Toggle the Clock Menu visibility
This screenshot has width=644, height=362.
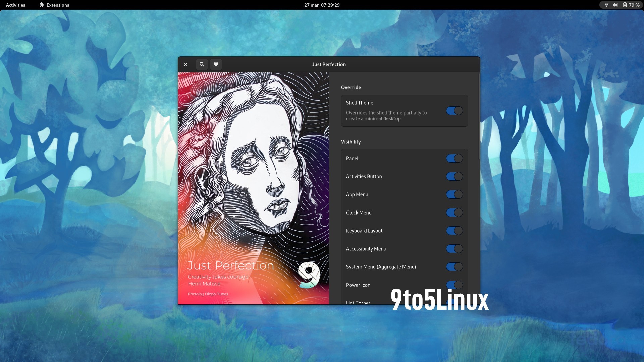click(x=454, y=212)
